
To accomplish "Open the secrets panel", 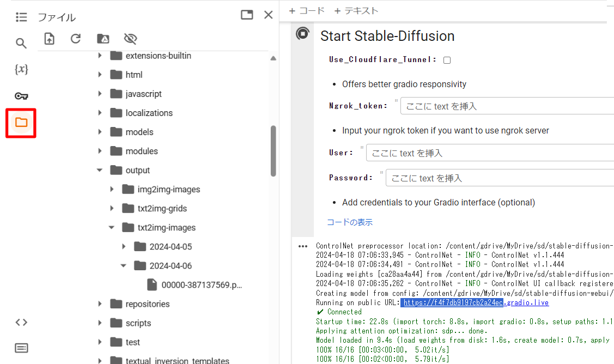I will click(21, 95).
